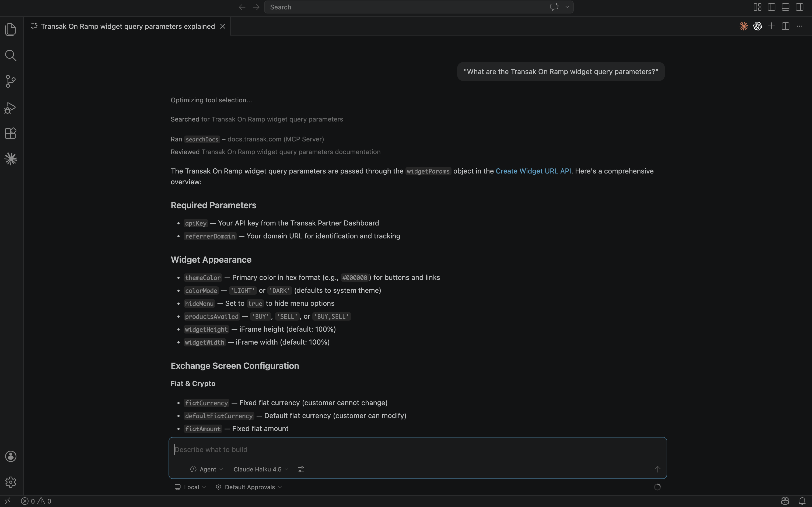Open the Extensions view
Screen dimensions: 812x507
click(x=11, y=133)
